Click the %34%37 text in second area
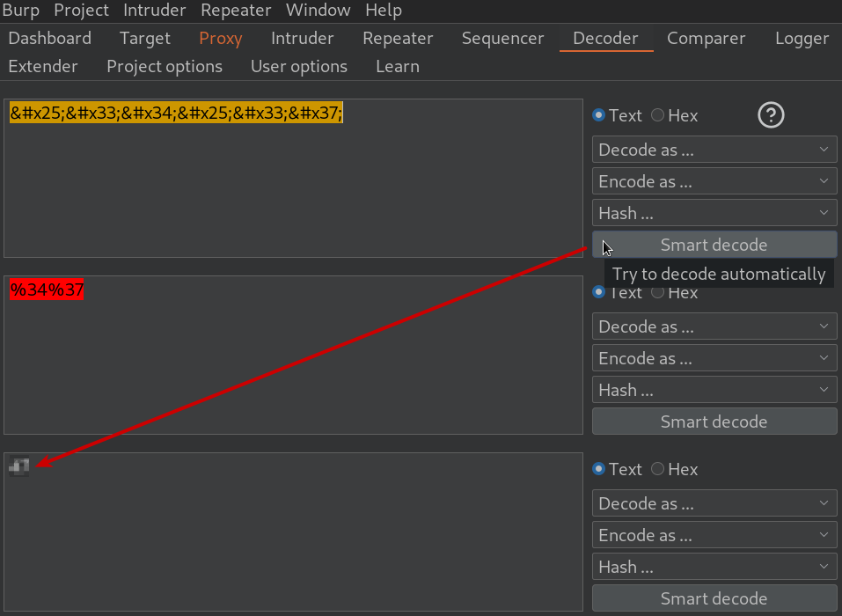 point(47,290)
